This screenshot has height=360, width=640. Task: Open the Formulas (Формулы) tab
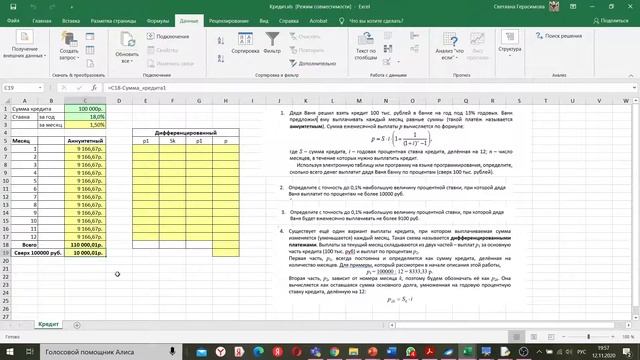(x=158, y=21)
